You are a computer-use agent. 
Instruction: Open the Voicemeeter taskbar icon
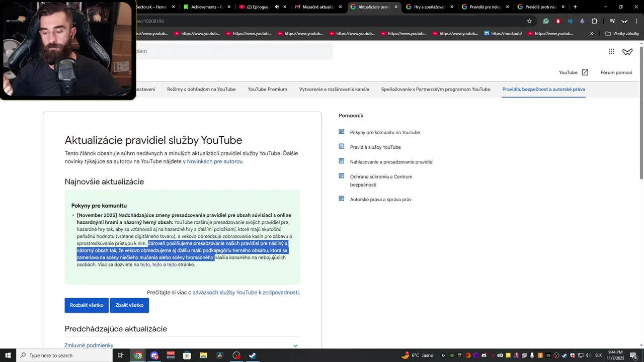[x=171, y=355]
